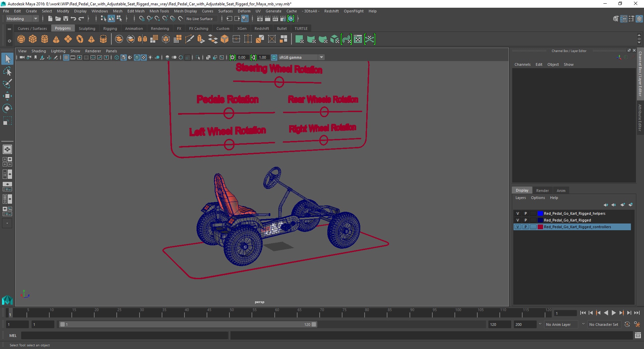This screenshot has height=349, width=644.
Task: Create a polygon plane from the shelf
Action: [x=68, y=39]
